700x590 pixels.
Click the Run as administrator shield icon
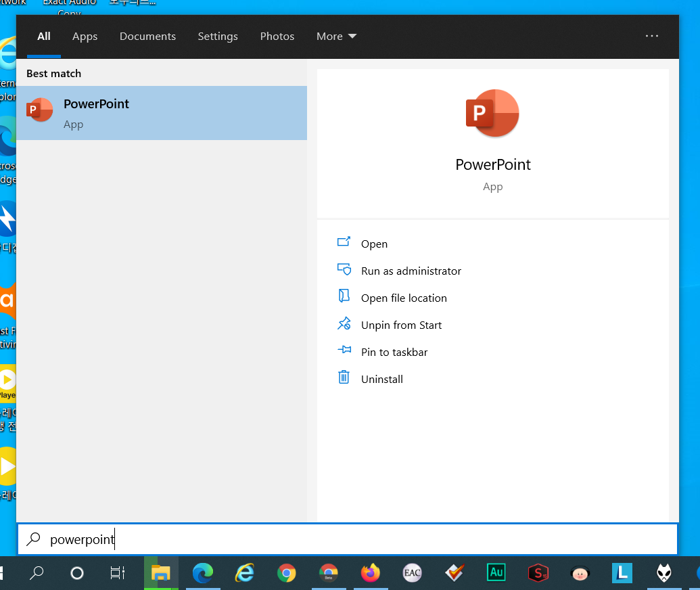pyautogui.click(x=344, y=269)
